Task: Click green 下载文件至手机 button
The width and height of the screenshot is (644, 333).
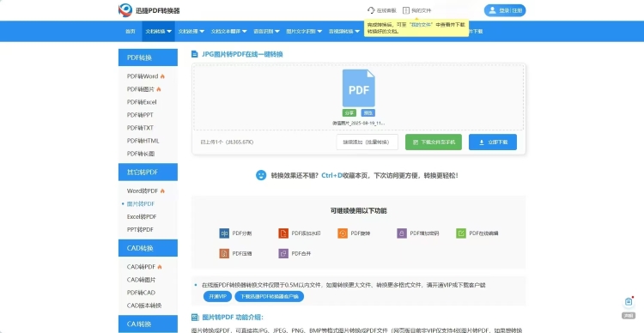Action: pos(434,142)
